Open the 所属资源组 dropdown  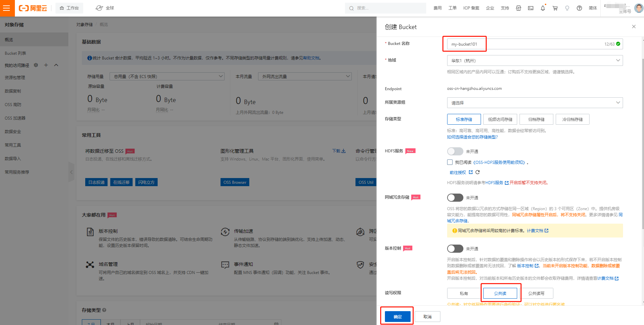[x=535, y=103]
